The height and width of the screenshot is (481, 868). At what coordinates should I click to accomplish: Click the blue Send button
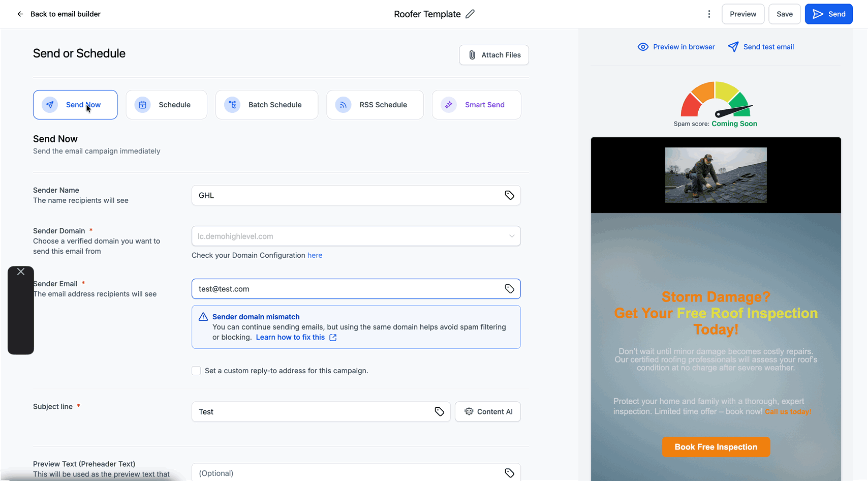pyautogui.click(x=829, y=14)
